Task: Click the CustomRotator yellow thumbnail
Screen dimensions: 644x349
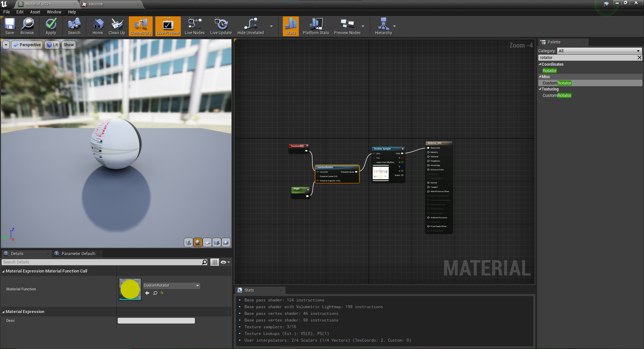Action: coord(130,289)
